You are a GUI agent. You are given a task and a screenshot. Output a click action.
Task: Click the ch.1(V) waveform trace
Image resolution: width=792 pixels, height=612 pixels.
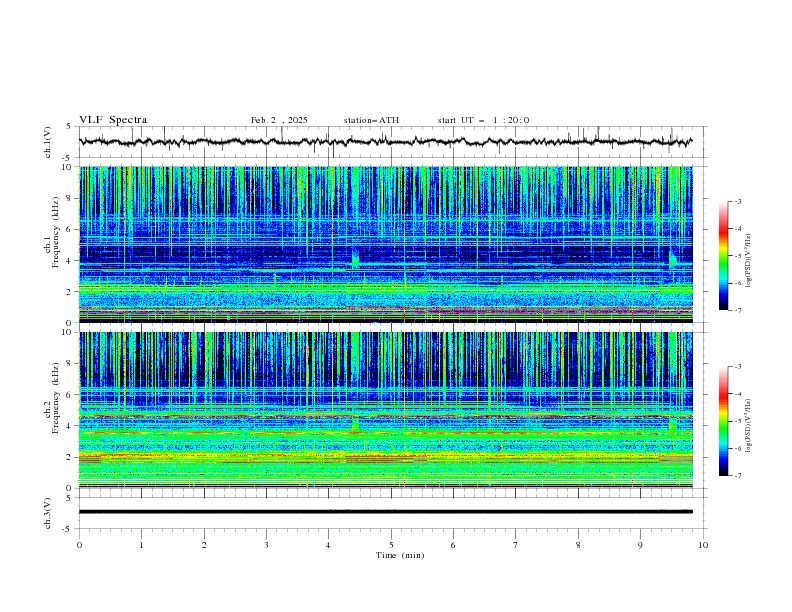(385, 142)
